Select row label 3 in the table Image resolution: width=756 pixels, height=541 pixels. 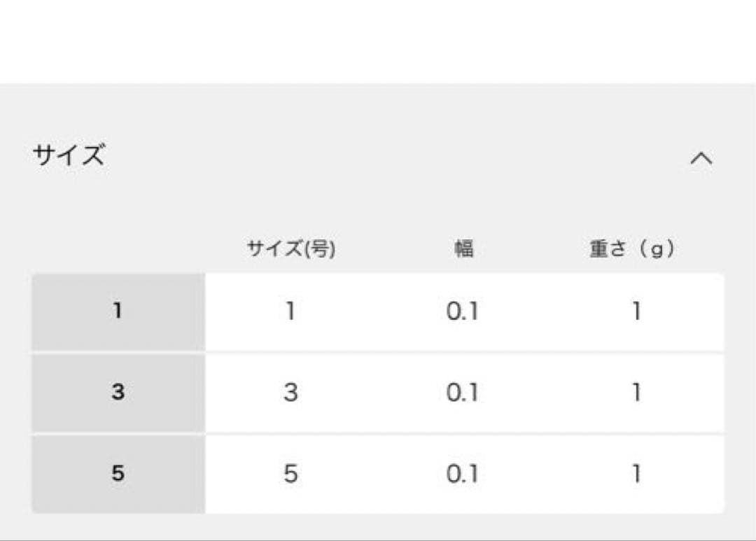coord(118,392)
